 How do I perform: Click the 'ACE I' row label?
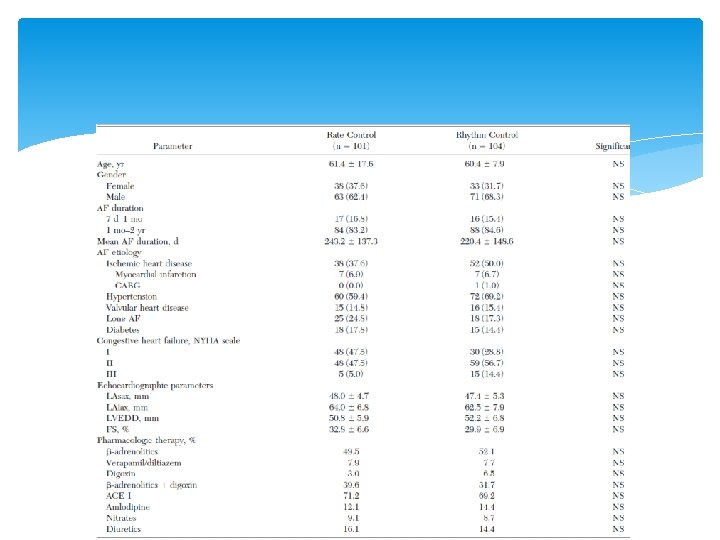118,496
